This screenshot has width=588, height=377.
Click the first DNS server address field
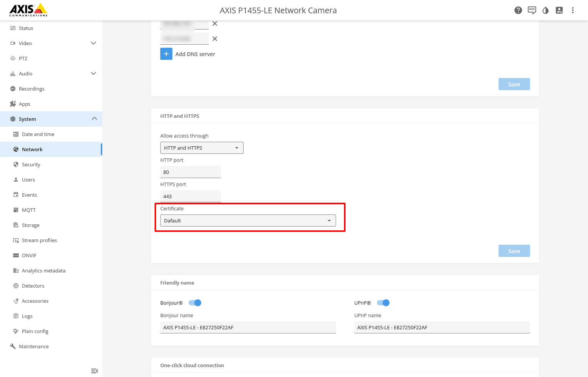(x=185, y=24)
